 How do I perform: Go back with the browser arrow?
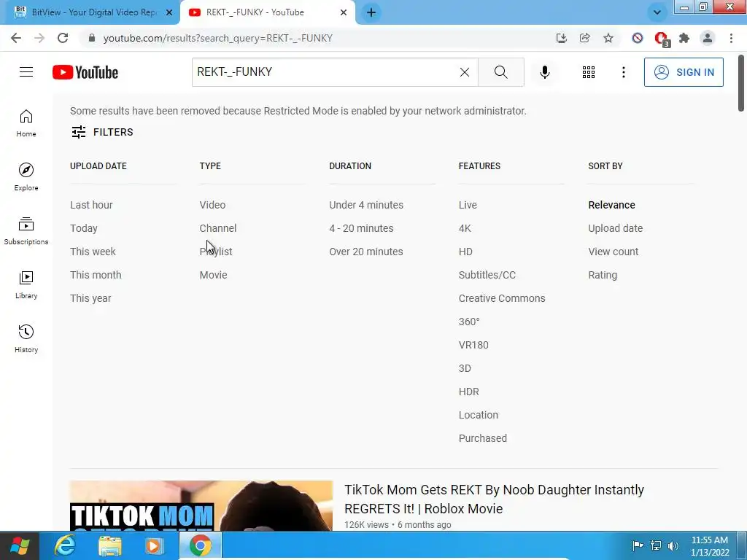(16, 38)
